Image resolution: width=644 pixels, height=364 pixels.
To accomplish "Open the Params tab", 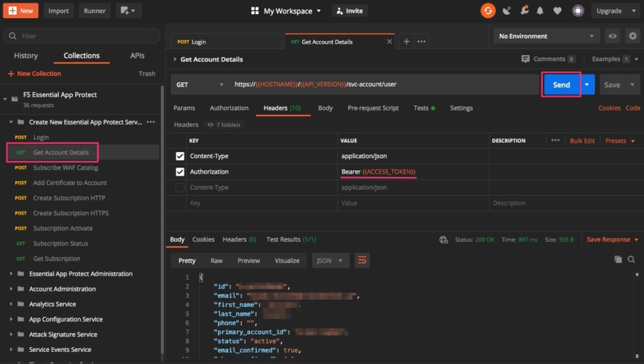I will coord(184,108).
